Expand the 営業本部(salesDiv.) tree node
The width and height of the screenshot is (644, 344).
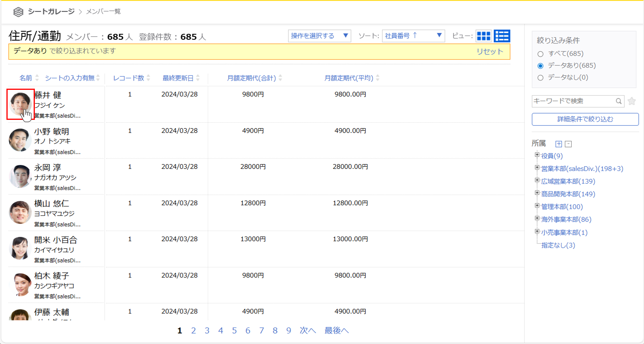pyautogui.click(x=537, y=167)
